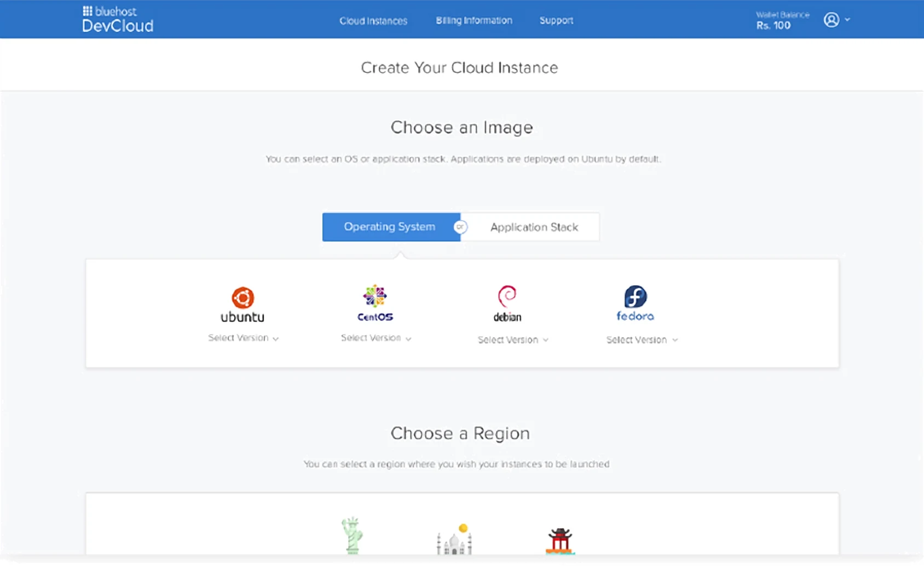Expand the account menu chevron
Viewport: 924px width, 587px height.
pos(847,20)
